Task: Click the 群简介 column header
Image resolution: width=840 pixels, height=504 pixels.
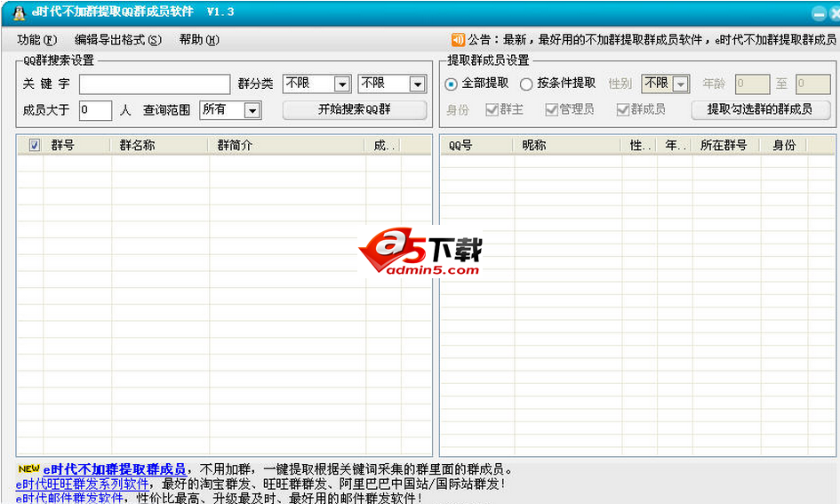Action: [286, 145]
